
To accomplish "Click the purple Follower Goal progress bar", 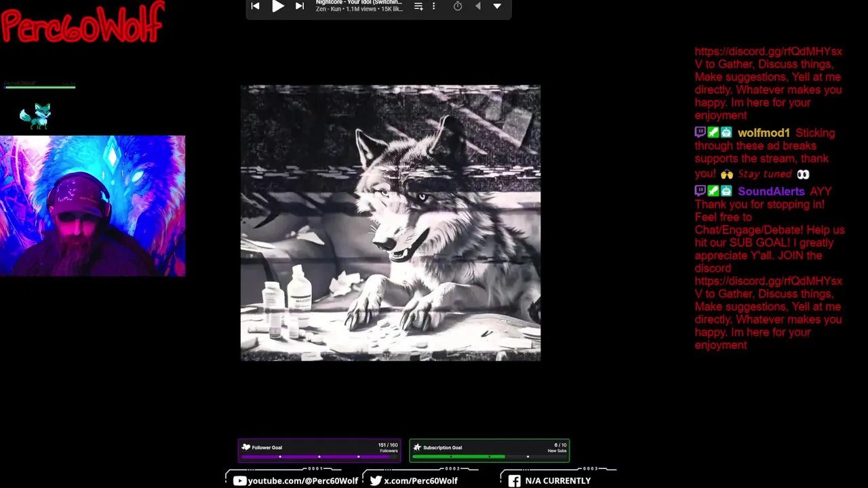I will pos(319,457).
